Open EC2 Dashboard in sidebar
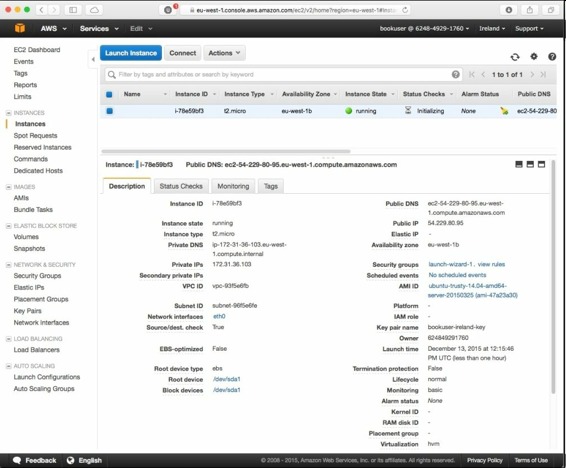The height and width of the screenshot is (468, 566). coord(37,50)
